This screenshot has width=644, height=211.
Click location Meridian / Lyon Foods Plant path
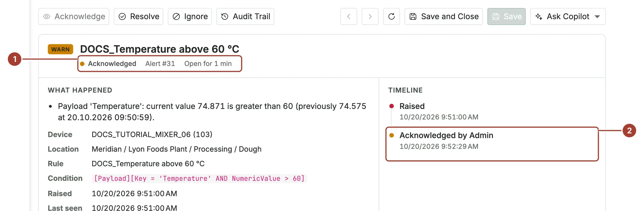[x=176, y=149]
